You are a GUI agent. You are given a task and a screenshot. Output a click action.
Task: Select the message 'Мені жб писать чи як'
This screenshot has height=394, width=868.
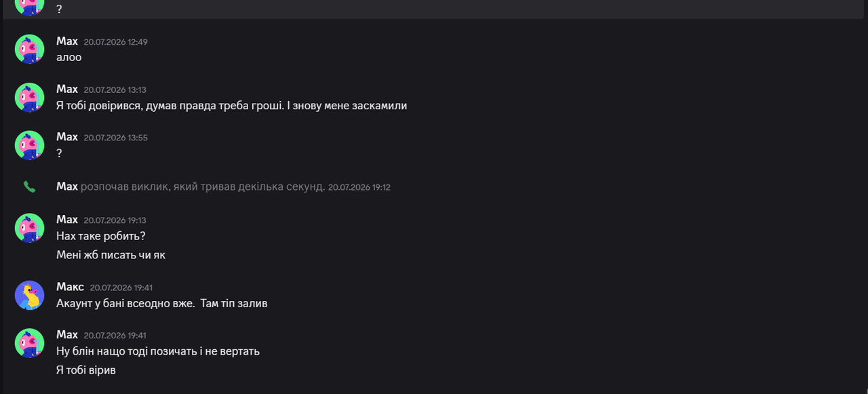(111, 255)
